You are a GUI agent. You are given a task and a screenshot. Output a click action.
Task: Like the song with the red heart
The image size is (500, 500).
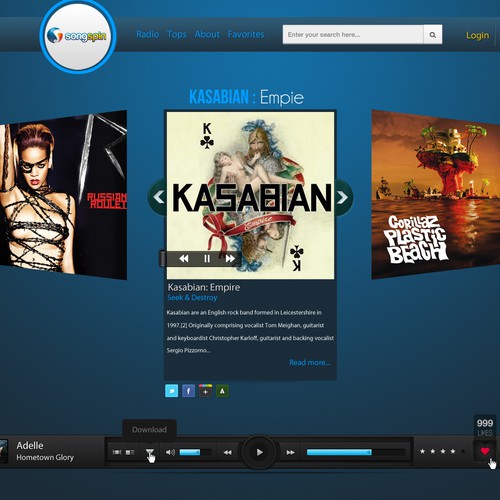[485, 451]
